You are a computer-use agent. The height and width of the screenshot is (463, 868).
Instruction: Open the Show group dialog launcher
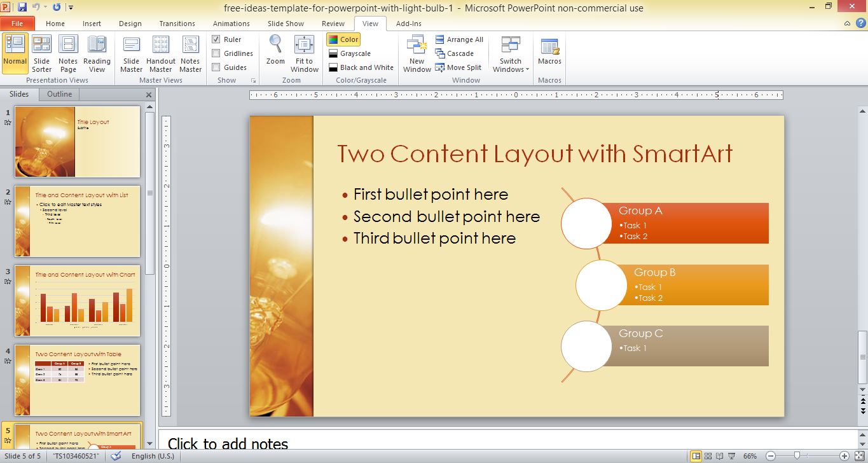click(x=254, y=81)
